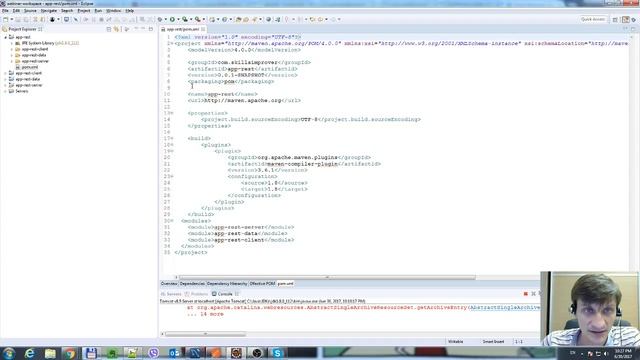Open dropdown arrow next to Run icon
Viewport: 640px width, 360px height.
coord(178,19)
